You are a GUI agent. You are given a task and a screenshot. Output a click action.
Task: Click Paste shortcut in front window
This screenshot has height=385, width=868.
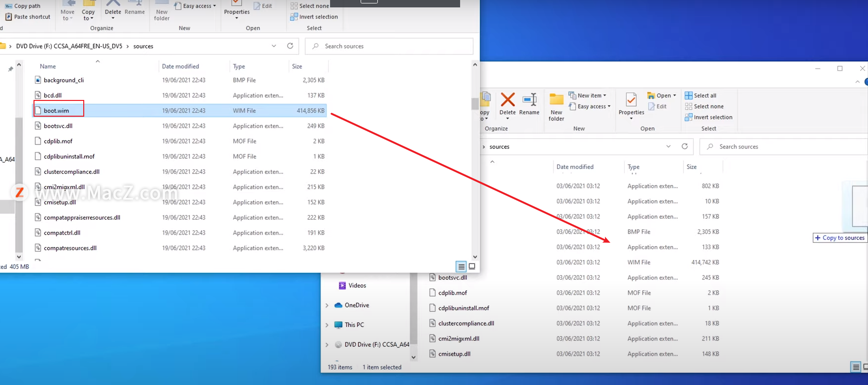28,17
